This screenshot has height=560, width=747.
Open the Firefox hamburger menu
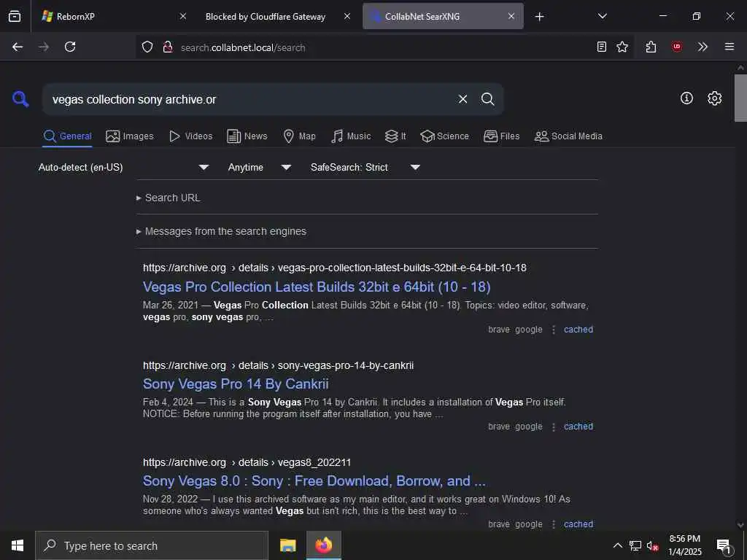[x=729, y=47]
